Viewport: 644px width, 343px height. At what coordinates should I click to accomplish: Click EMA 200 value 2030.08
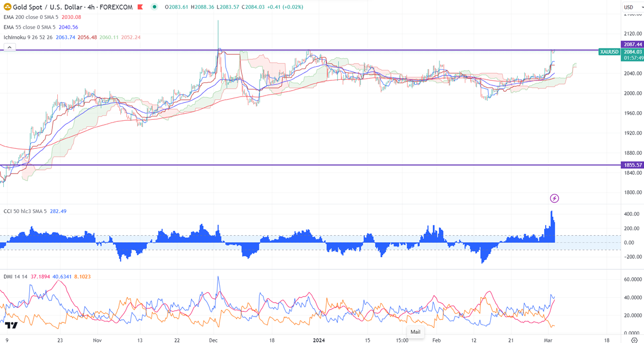pos(71,17)
